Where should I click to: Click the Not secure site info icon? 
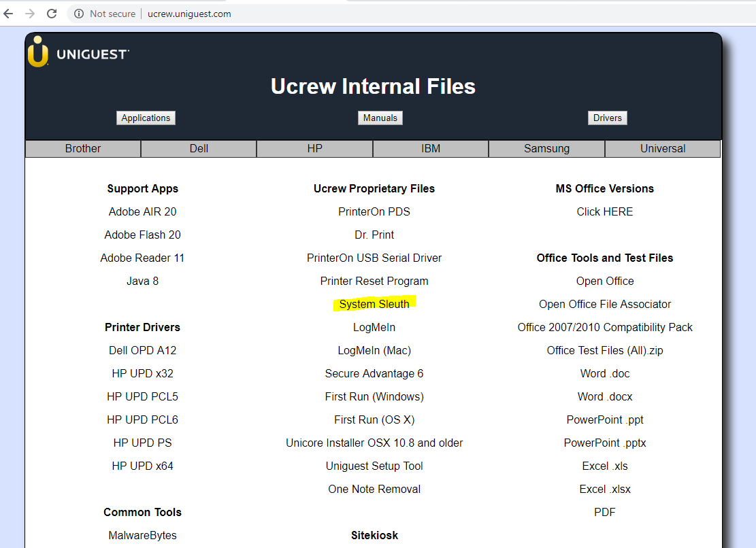point(78,14)
